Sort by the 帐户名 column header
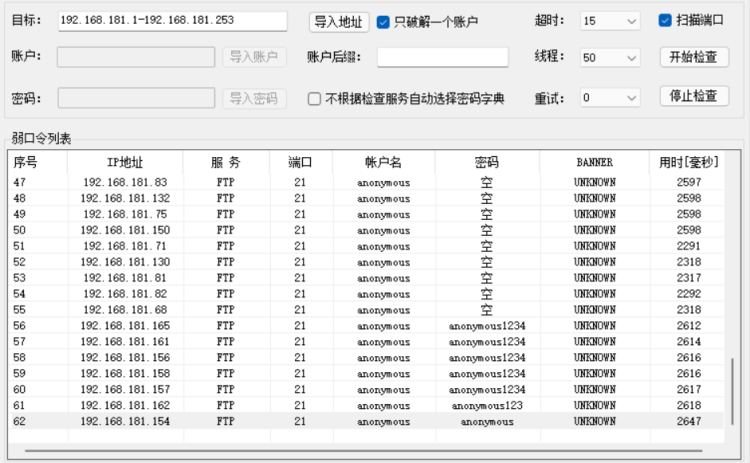The height and width of the screenshot is (463, 750). [384, 162]
